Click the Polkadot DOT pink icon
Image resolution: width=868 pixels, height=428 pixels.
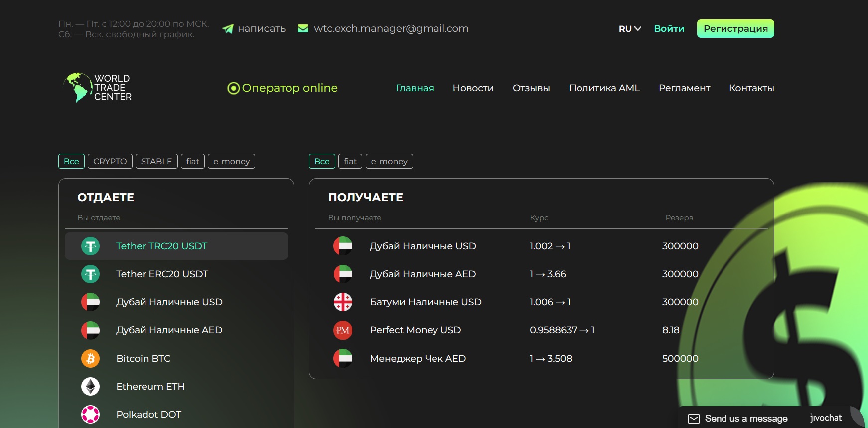91,414
